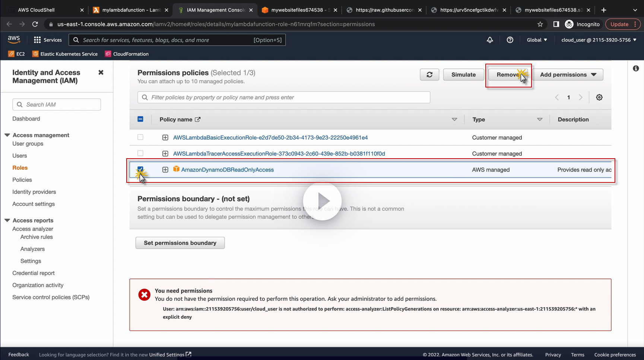
Task: Toggle the select-all policies checkbox
Action: coord(140,119)
